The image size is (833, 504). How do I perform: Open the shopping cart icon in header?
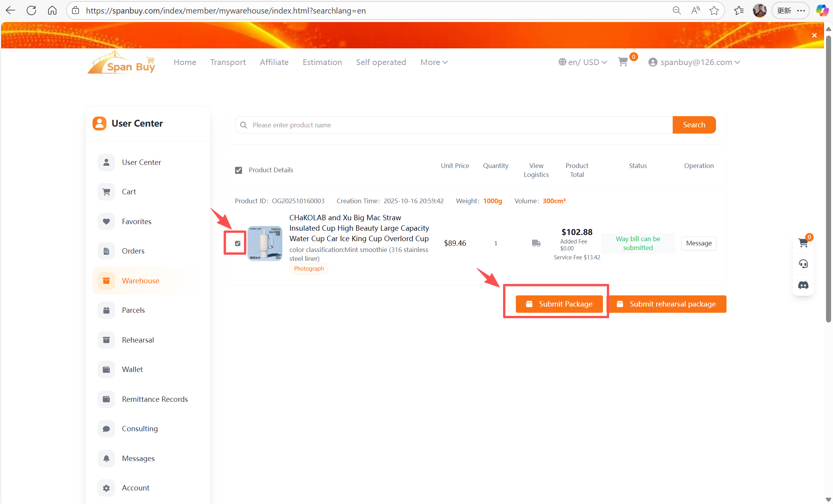click(623, 62)
